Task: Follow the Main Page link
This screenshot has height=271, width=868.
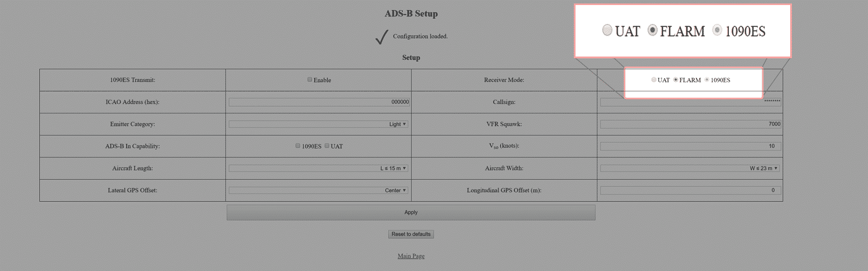Action: pos(411,256)
